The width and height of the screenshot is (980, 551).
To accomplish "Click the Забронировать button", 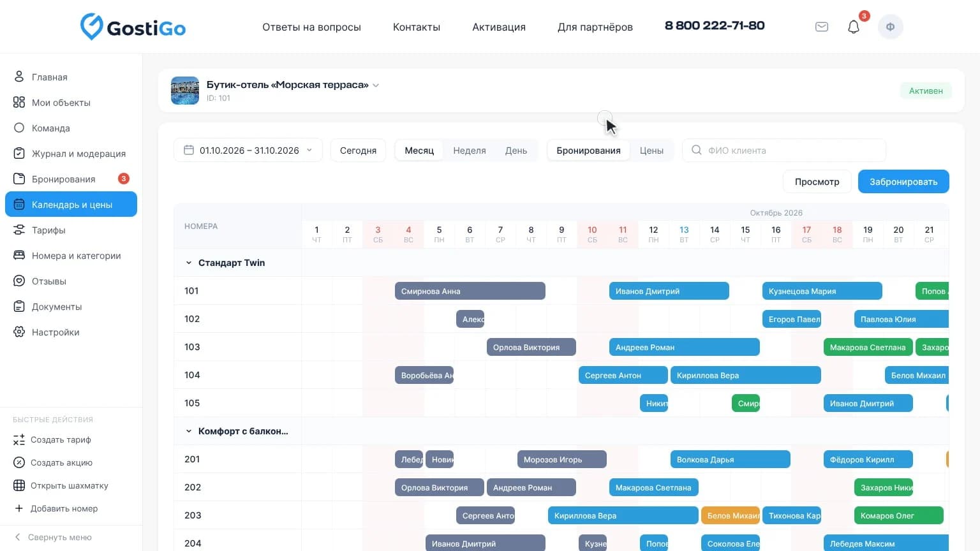I will [903, 182].
